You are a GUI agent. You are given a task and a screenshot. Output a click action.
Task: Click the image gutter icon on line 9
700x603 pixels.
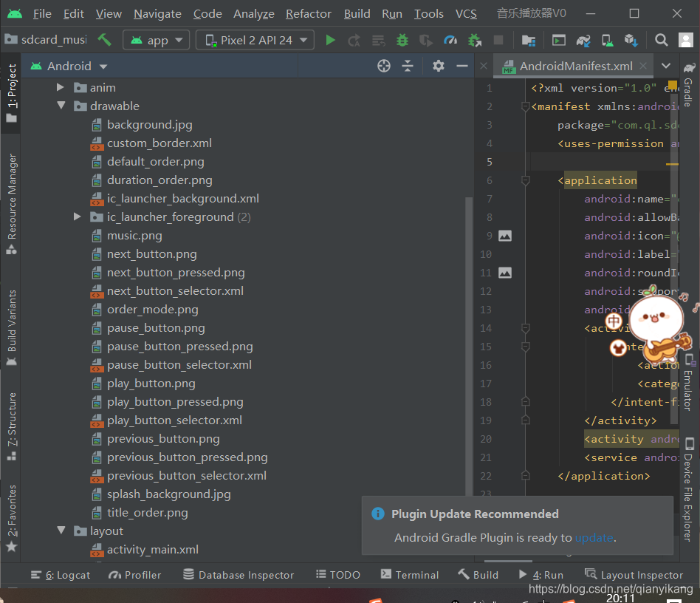pos(505,236)
